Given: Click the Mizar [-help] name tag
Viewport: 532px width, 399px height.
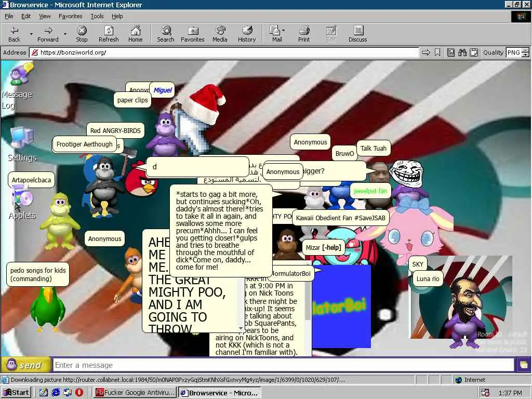Looking at the screenshot, I should [323, 247].
